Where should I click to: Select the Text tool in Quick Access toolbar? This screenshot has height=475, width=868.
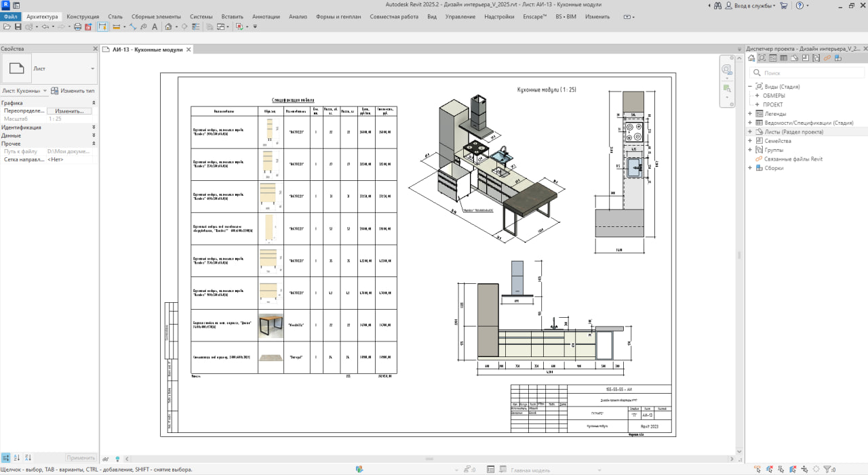pyautogui.click(x=154, y=26)
